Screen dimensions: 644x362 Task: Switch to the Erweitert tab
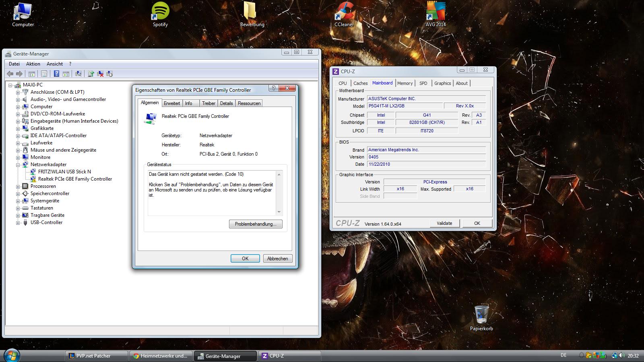click(172, 103)
